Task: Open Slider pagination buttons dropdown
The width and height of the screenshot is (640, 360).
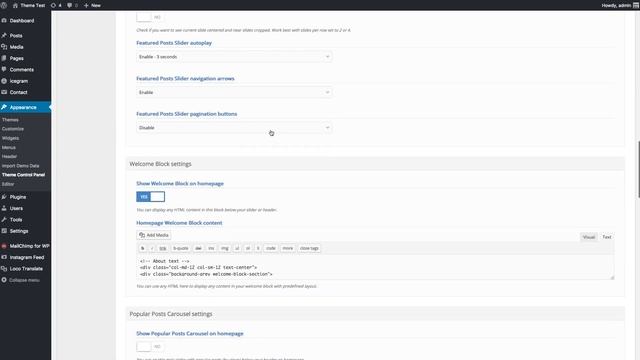Action: 234,128
